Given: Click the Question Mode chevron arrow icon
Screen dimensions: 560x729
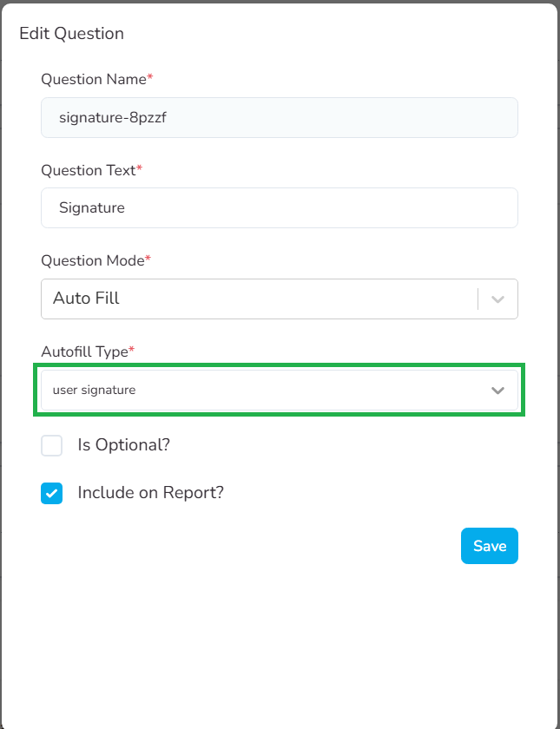Looking at the screenshot, I should (497, 299).
